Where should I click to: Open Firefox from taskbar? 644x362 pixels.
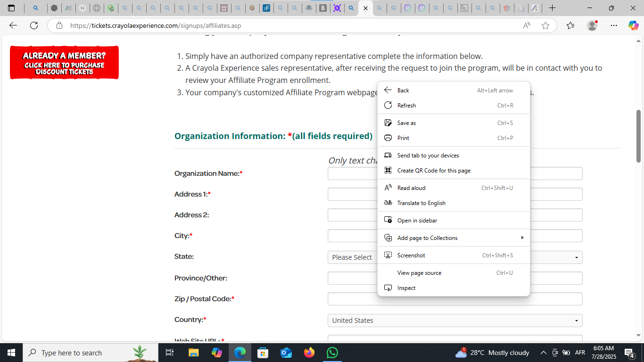pyautogui.click(x=309, y=353)
